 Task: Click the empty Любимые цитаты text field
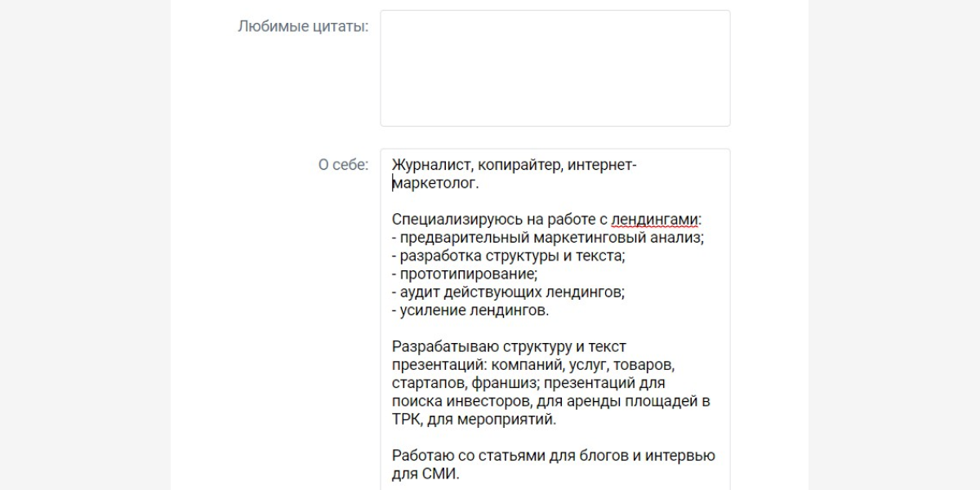(x=555, y=69)
